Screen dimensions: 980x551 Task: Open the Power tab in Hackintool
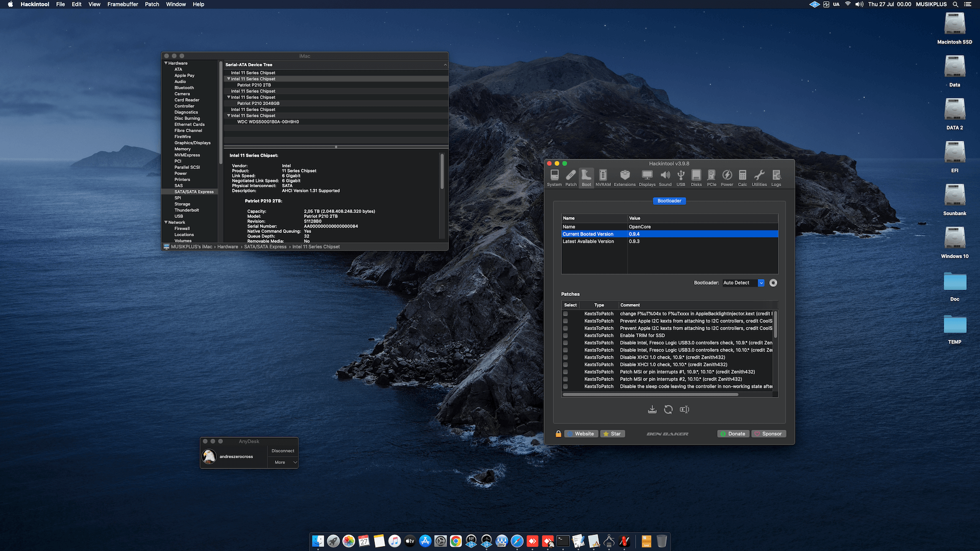click(x=727, y=178)
